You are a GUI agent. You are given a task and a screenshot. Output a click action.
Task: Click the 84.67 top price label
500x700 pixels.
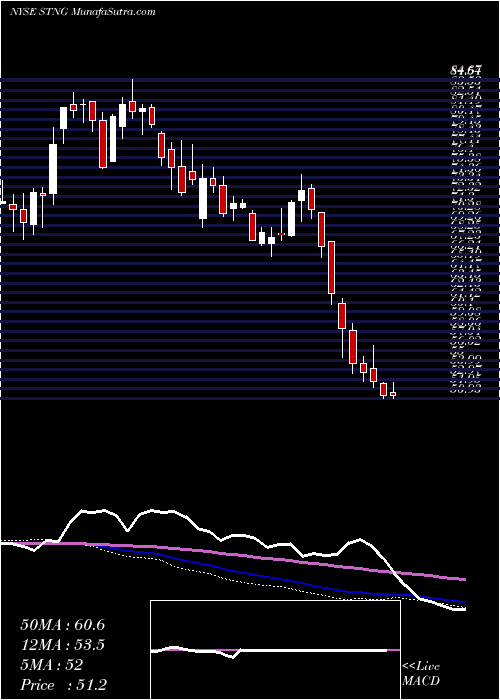[x=466, y=70]
